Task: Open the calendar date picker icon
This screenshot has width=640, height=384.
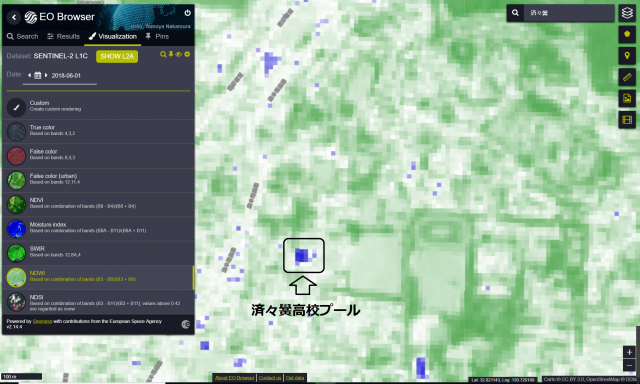Action: pyautogui.click(x=38, y=75)
